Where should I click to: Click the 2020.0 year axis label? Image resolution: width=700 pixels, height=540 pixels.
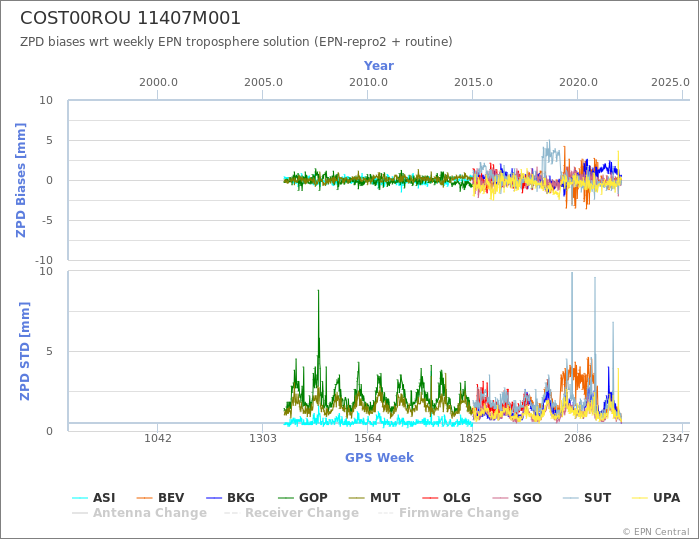click(578, 83)
